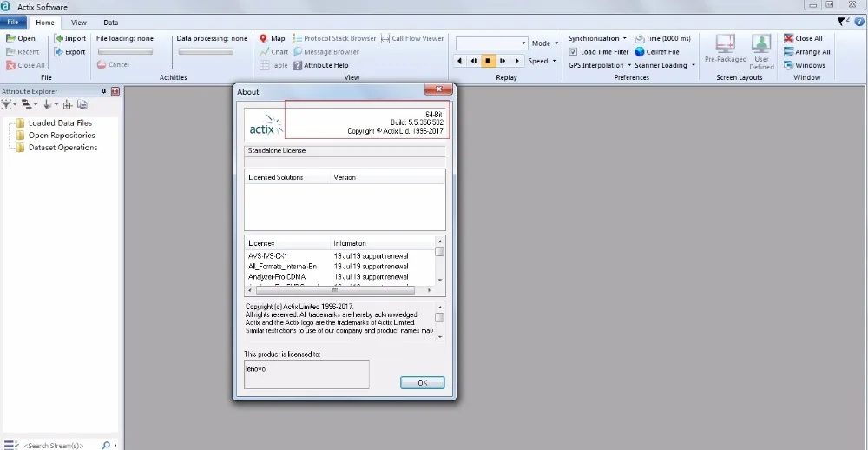
Task: Click the copyright text box scrollbar
Action: [x=439, y=321]
